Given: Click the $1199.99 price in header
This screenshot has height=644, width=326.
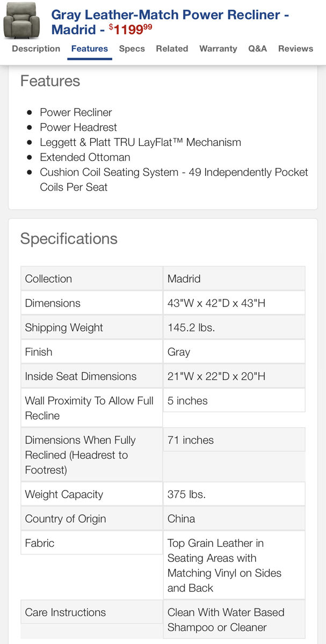Looking at the screenshot, I should [131, 28].
